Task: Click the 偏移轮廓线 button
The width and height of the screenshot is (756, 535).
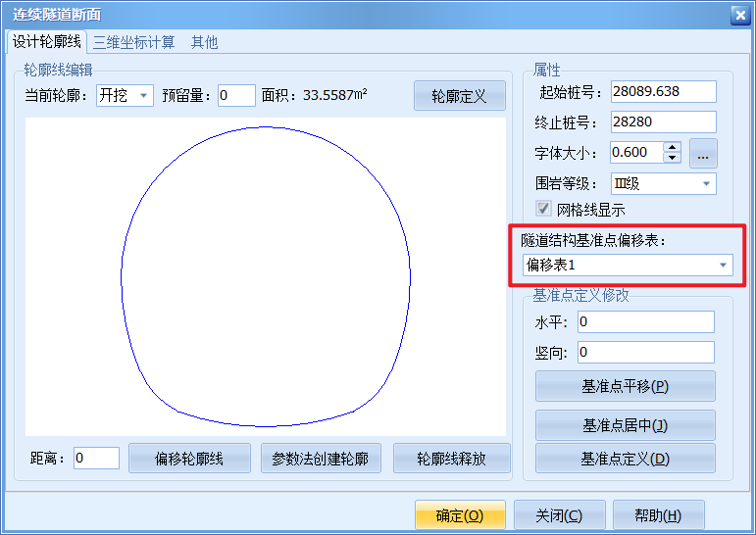Action: 189,459
